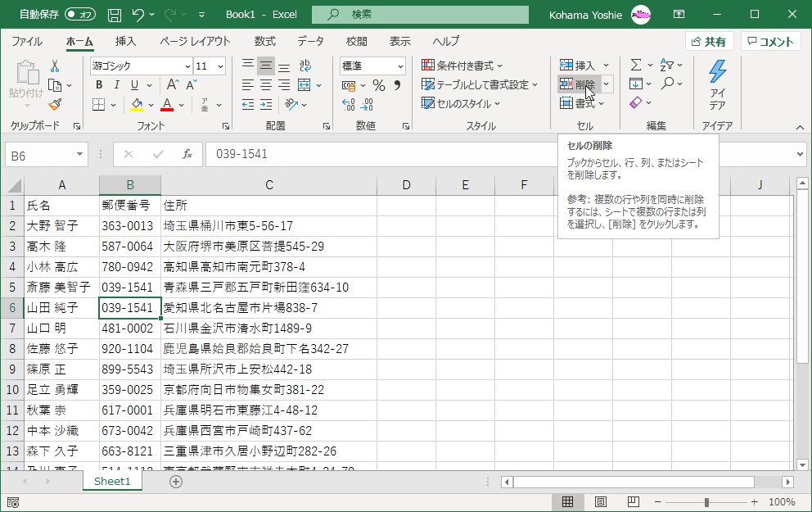Switch to the Formulas (数式) tab
This screenshot has width=812, height=512.
[264, 42]
